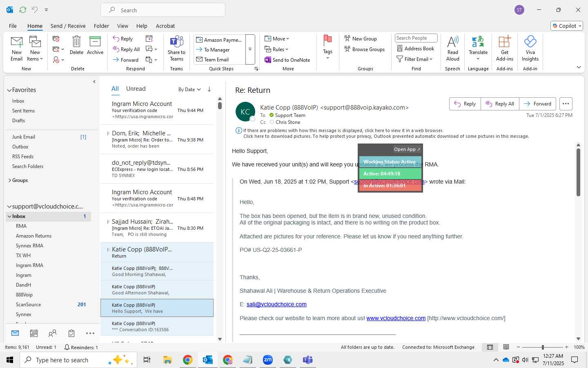Collapse the folder pane arrow
The height and width of the screenshot is (368, 588).
point(94,82)
